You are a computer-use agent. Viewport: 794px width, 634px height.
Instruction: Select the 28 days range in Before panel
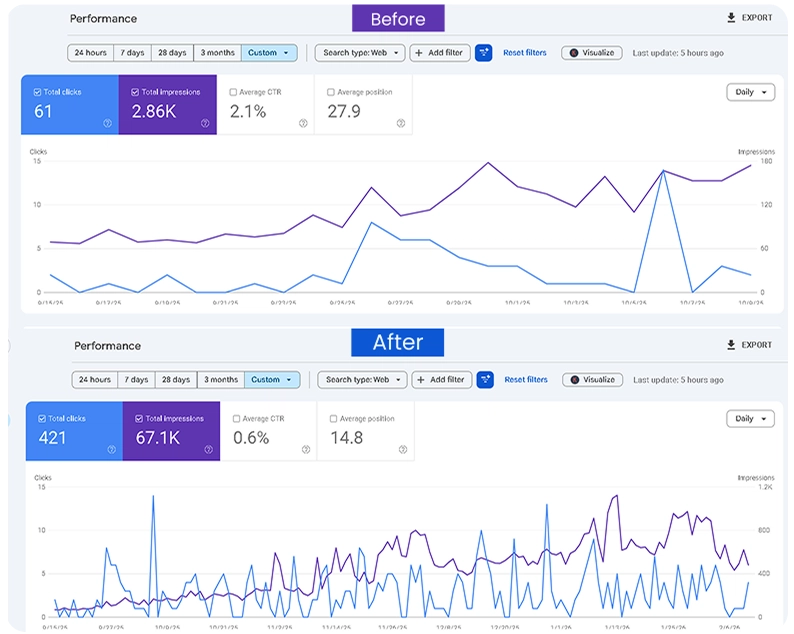pos(173,53)
